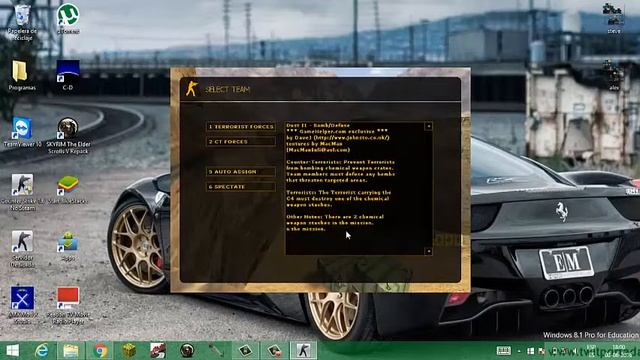Join the Terrorist Forces team
640x360 pixels.
tap(241, 127)
